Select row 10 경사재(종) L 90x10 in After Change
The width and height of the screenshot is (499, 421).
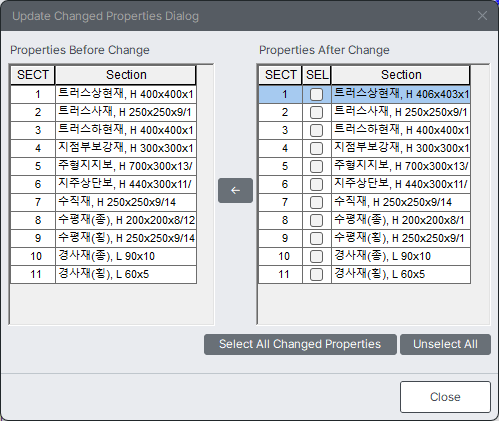point(364,256)
